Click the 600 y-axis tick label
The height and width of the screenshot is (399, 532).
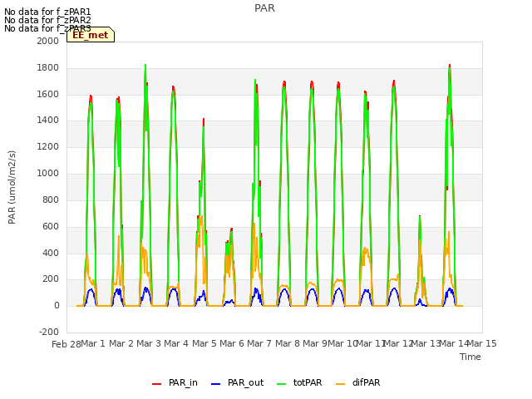tap(51, 227)
